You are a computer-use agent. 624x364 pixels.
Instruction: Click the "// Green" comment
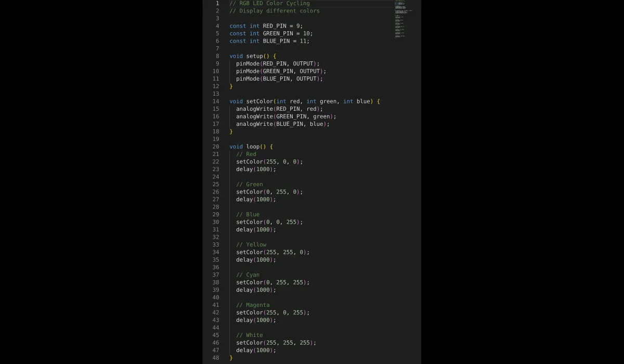click(x=250, y=184)
